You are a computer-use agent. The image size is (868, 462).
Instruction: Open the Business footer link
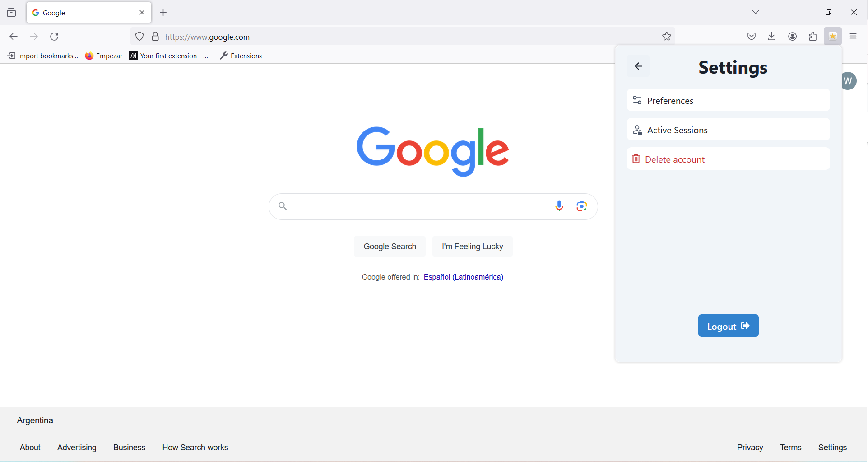click(129, 448)
